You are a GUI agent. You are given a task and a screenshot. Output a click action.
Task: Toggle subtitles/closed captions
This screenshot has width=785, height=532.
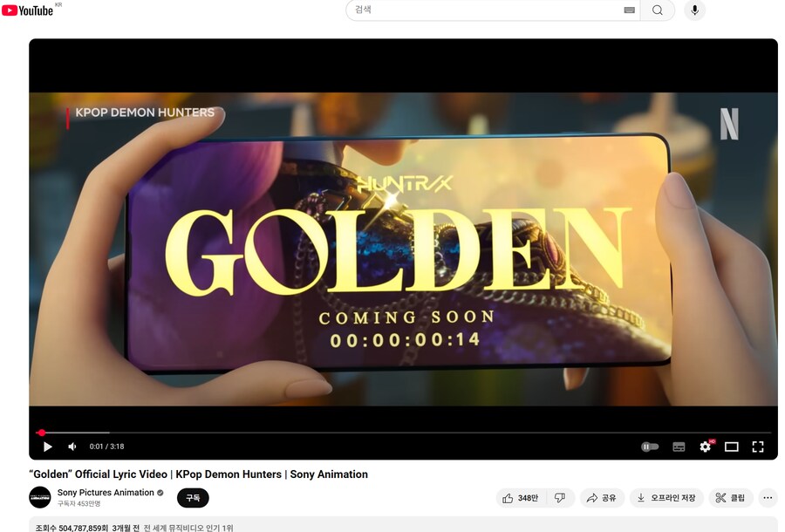tap(679, 447)
